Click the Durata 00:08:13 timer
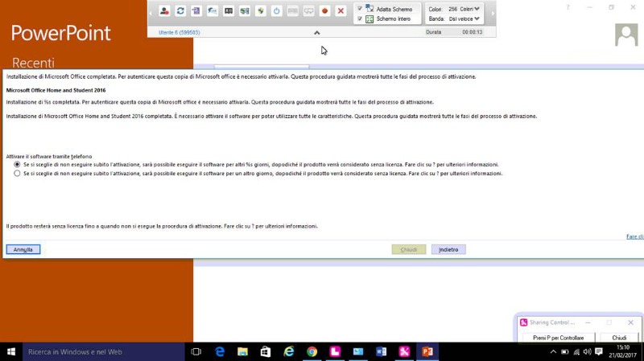The width and height of the screenshot is (644, 361). point(454,32)
